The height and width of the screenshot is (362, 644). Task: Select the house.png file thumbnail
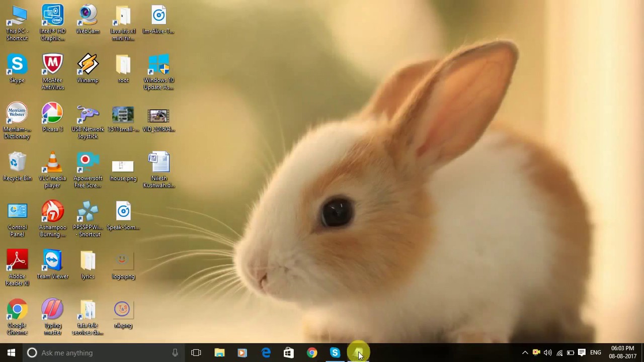(x=123, y=166)
